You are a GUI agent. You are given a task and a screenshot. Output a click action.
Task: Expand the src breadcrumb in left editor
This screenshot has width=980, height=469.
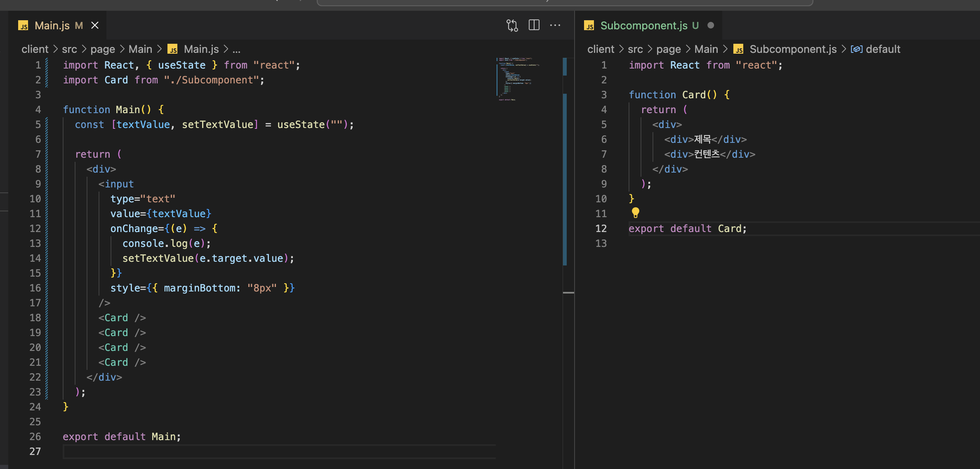click(x=69, y=49)
